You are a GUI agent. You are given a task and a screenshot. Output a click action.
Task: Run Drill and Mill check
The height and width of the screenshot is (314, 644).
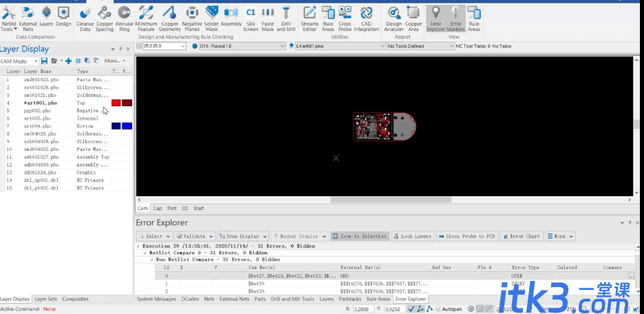[286, 19]
